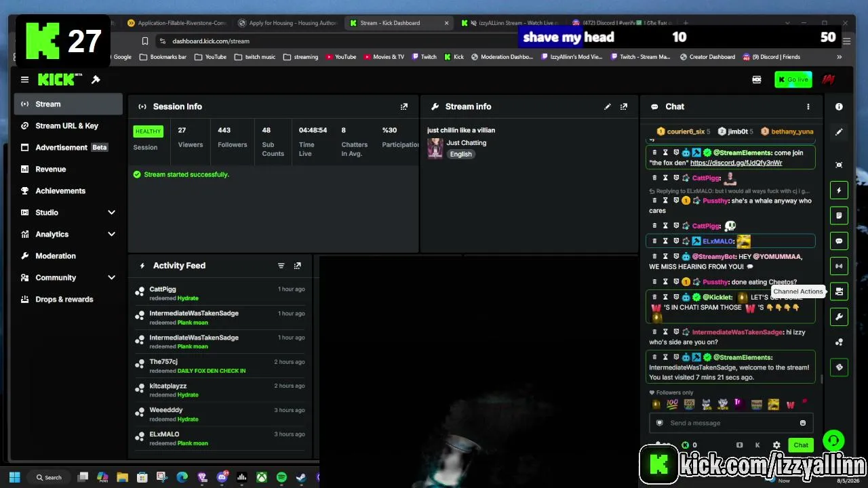Open the Moderation Dashboard bookmark

[x=502, y=57]
